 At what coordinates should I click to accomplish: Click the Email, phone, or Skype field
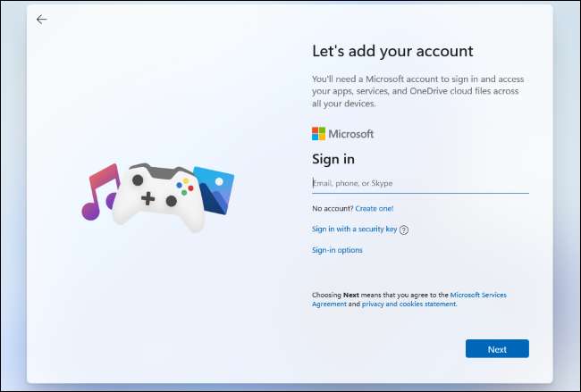420,184
